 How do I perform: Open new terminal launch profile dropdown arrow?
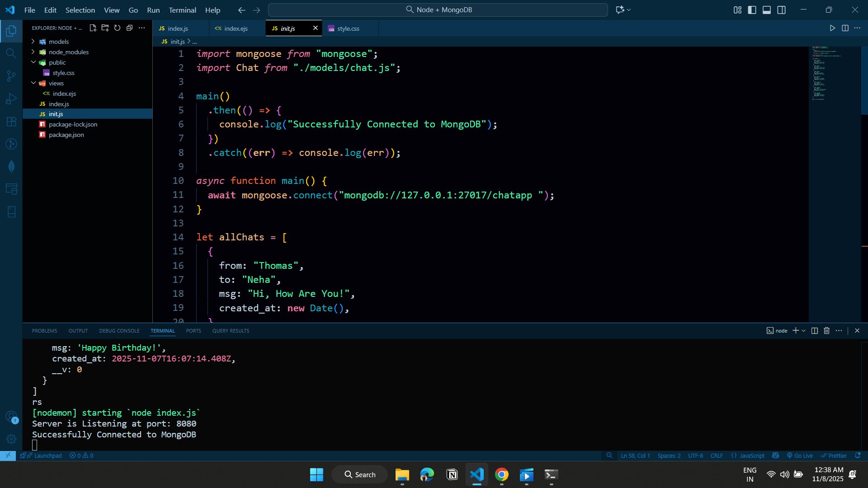[x=804, y=331]
